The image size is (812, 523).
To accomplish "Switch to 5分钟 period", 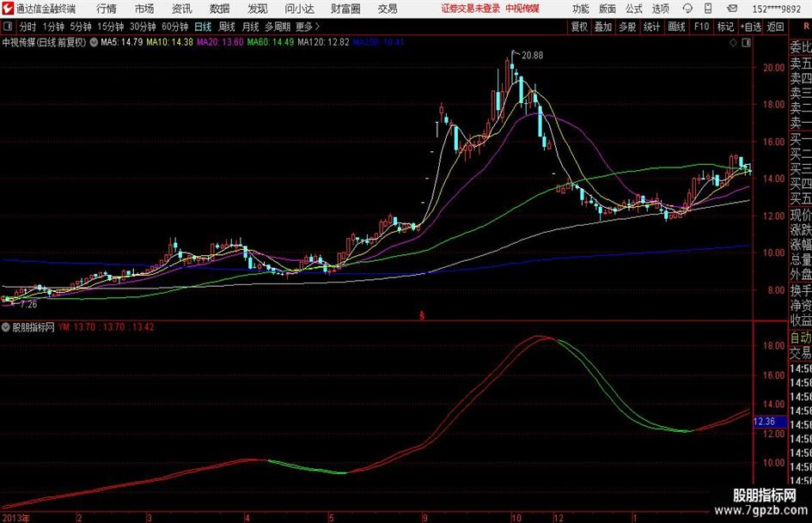I will (x=81, y=27).
